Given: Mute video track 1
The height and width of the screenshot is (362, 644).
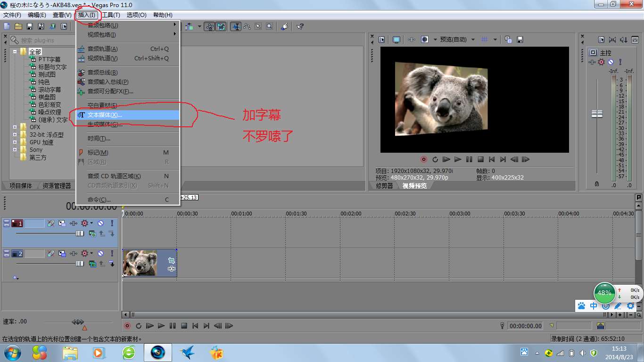Looking at the screenshot, I should tap(100, 223).
